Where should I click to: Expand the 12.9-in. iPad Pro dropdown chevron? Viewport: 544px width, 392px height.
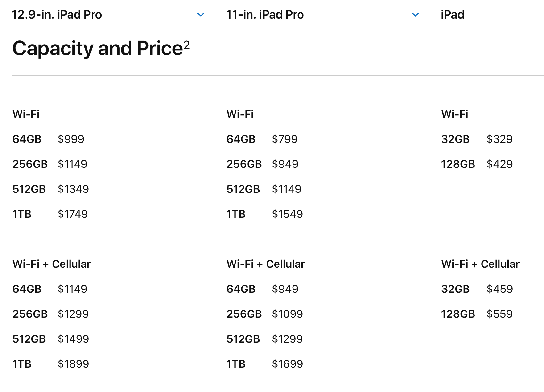201,15
